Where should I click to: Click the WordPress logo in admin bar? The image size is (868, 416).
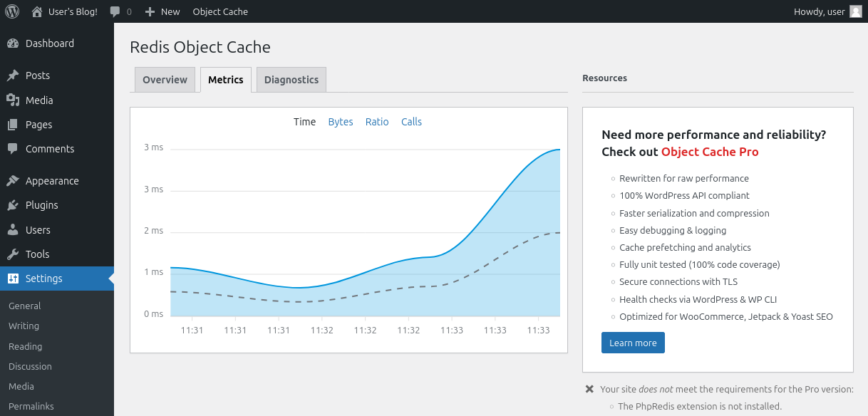[11, 11]
